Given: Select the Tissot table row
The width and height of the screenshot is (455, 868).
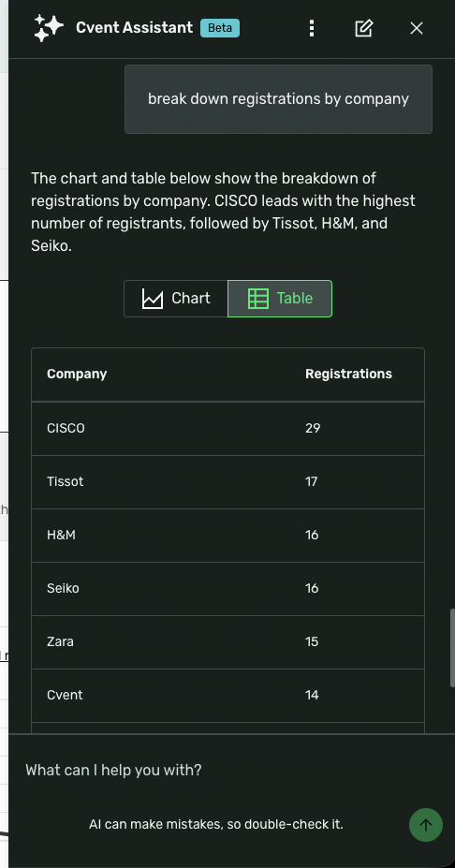Looking at the screenshot, I should click(228, 482).
